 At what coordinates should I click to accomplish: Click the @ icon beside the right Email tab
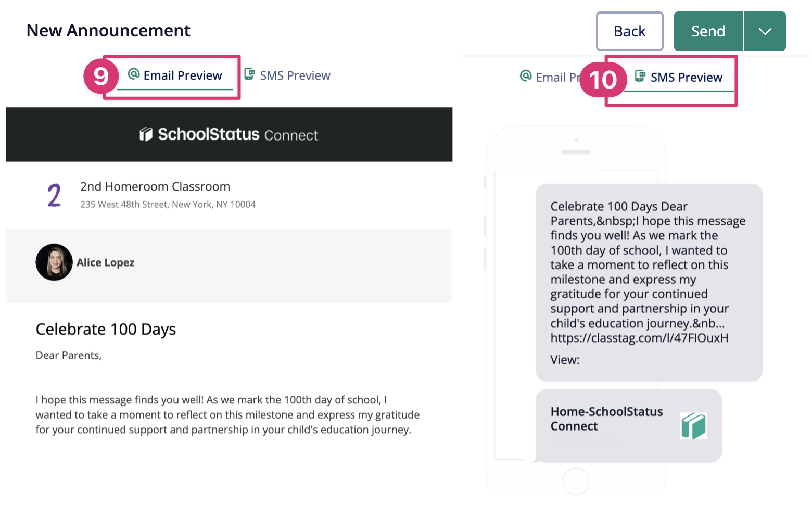point(526,76)
